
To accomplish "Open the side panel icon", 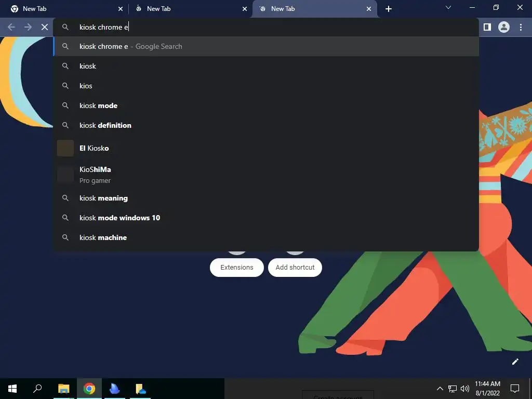I will coord(487,27).
